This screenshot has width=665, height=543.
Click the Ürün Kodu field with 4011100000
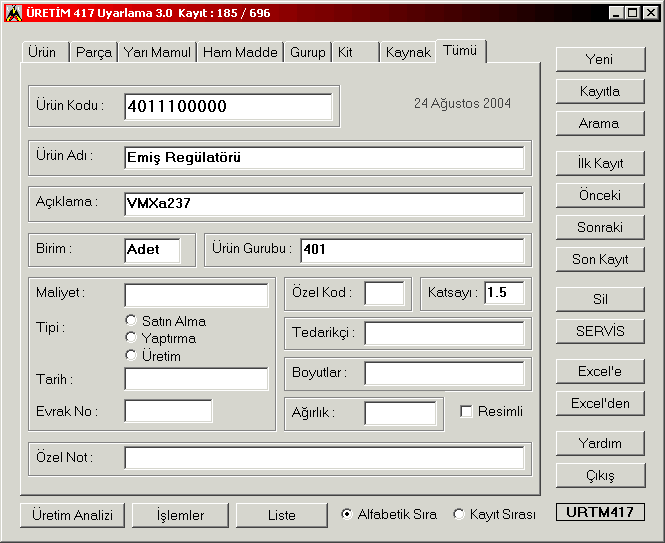(x=228, y=106)
